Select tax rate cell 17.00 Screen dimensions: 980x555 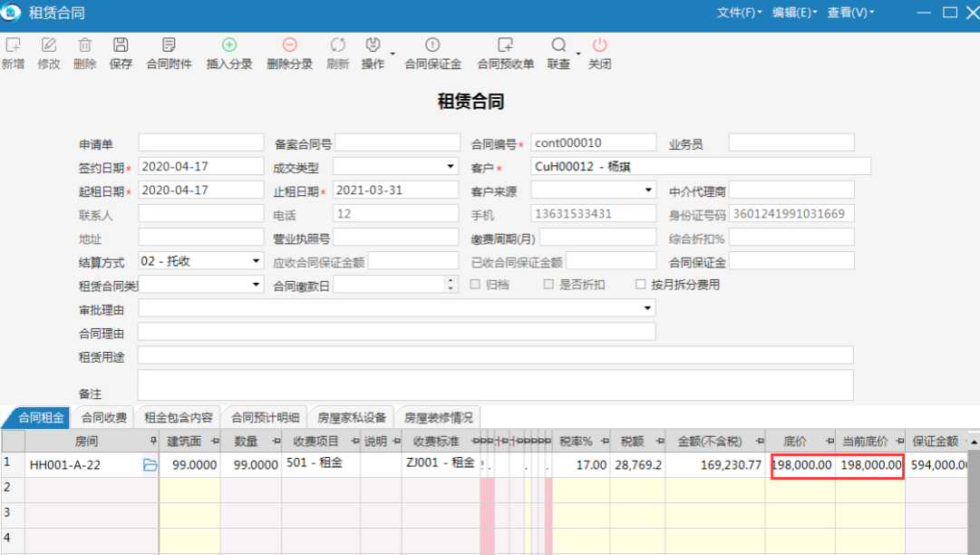point(581,465)
